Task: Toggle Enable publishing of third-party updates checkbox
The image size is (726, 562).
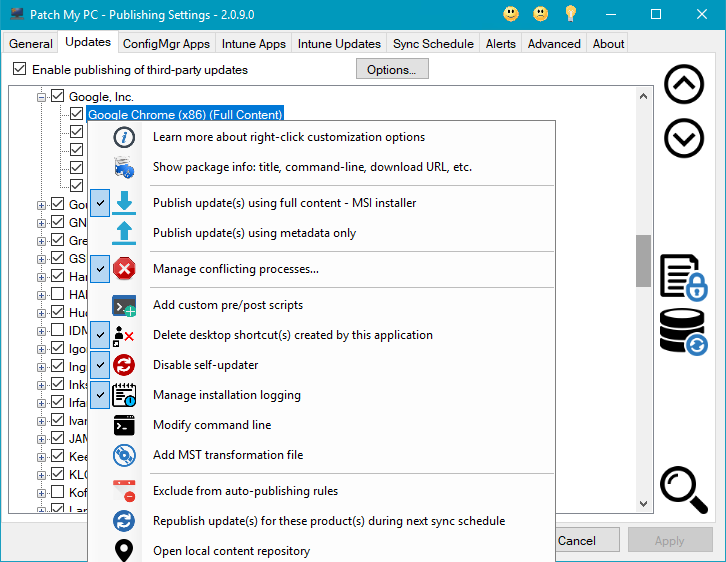Action: click(19, 70)
